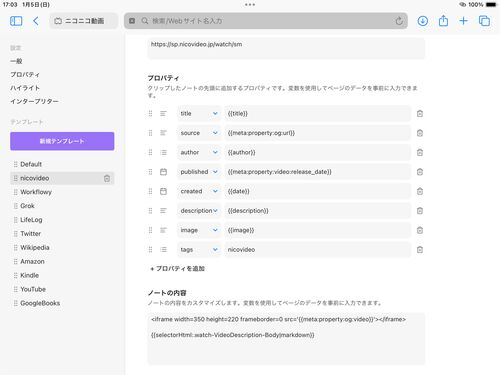Screen dimensions: 500x375
Task: Edit the tags value field containing nicovideo
Action: pos(318,250)
